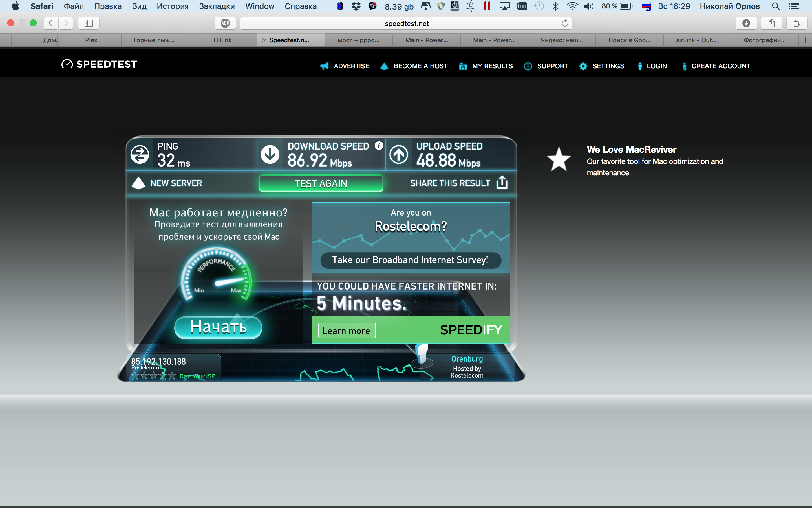Click LOGIN link
The width and height of the screenshot is (812, 508).
pos(657,66)
